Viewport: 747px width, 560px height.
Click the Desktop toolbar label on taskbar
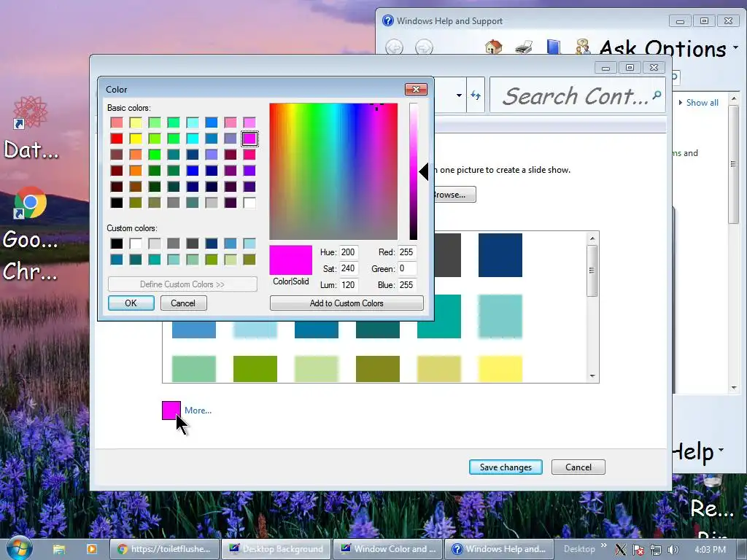[579, 549]
